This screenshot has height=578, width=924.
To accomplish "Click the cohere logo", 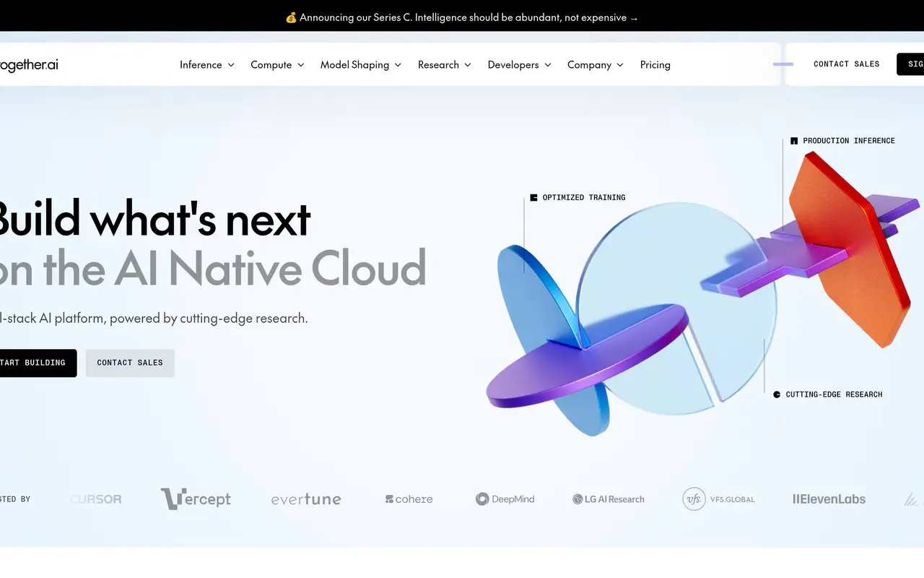I will 409,499.
